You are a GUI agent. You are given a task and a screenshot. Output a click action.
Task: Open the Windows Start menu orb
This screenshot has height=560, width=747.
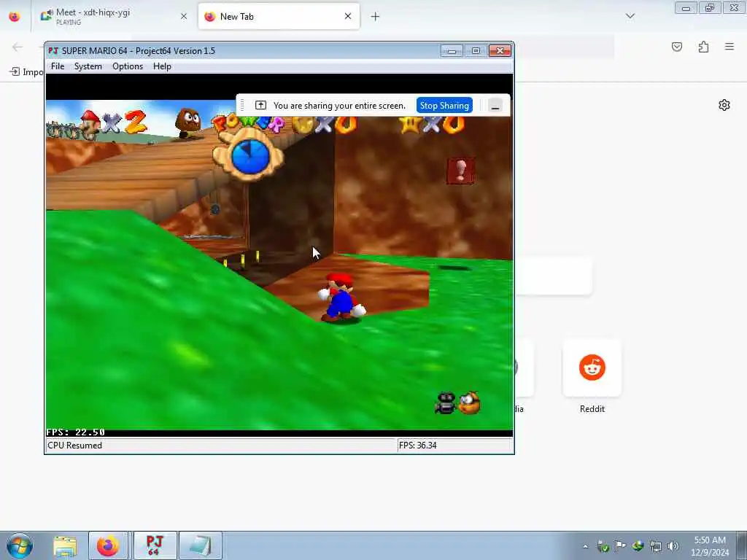[20, 545]
